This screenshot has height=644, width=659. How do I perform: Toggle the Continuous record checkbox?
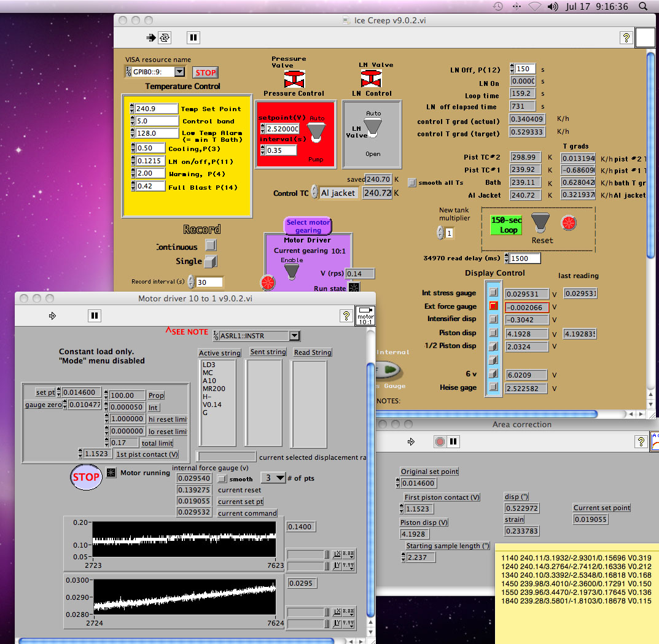tap(211, 246)
